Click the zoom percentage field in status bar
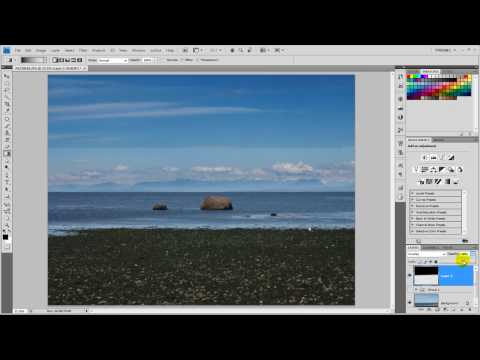 [20, 311]
